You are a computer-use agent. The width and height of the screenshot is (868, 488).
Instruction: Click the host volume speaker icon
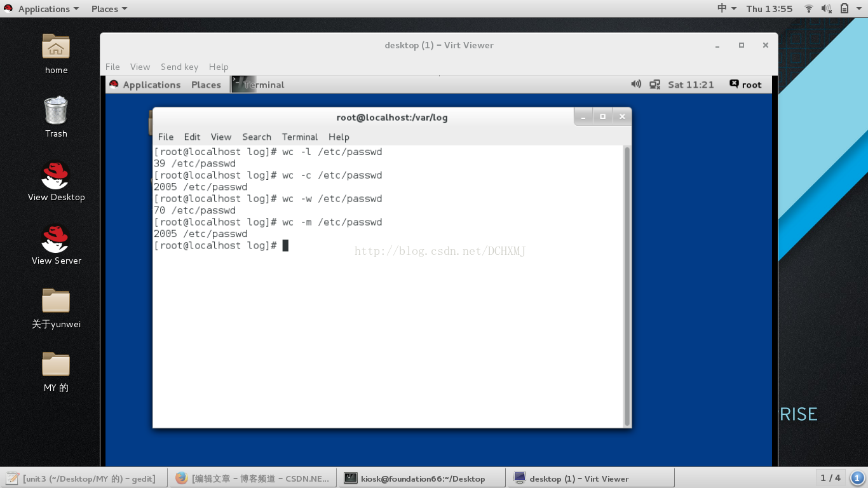826,9
